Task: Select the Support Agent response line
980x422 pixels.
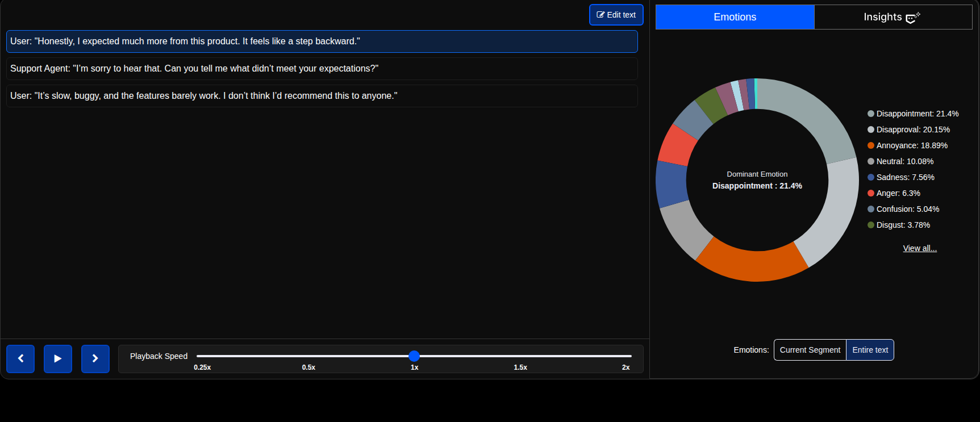Action: 322,69
